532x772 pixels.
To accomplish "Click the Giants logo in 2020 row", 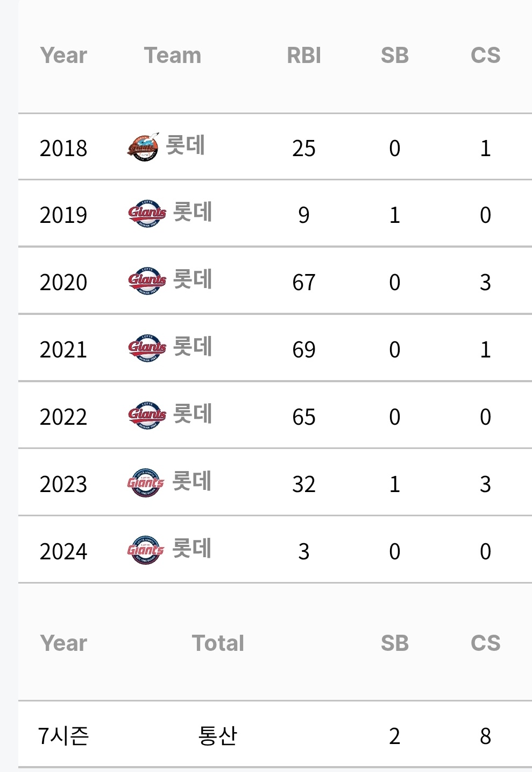I will pyautogui.click(x=147, y=280).
